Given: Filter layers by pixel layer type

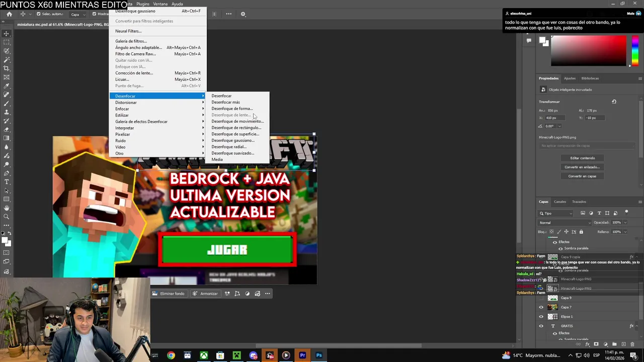Looking at the screenshot, I should pyautogui.click(x=583, y=213).
